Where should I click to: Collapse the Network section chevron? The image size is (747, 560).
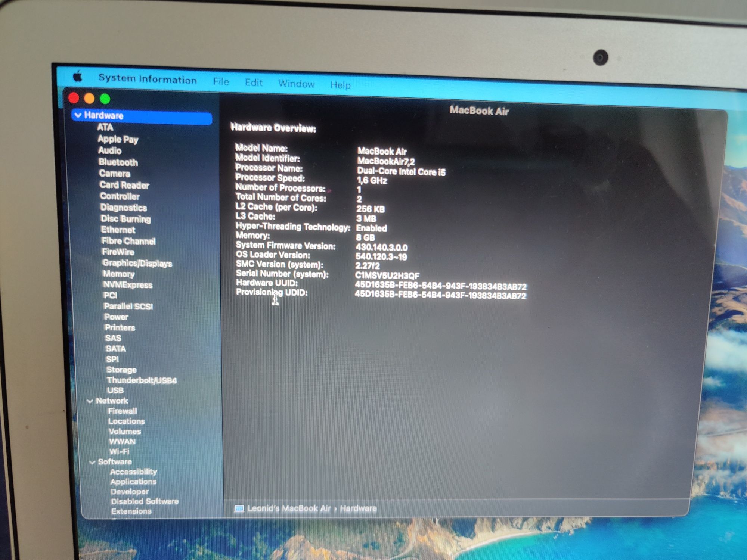pos(90,401)
